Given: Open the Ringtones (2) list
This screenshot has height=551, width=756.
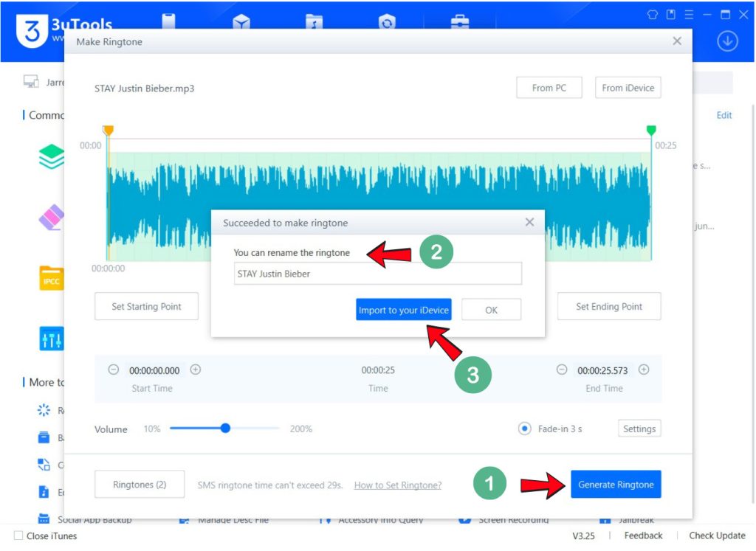Looking at the screenshot, I should tap(140, 484).
